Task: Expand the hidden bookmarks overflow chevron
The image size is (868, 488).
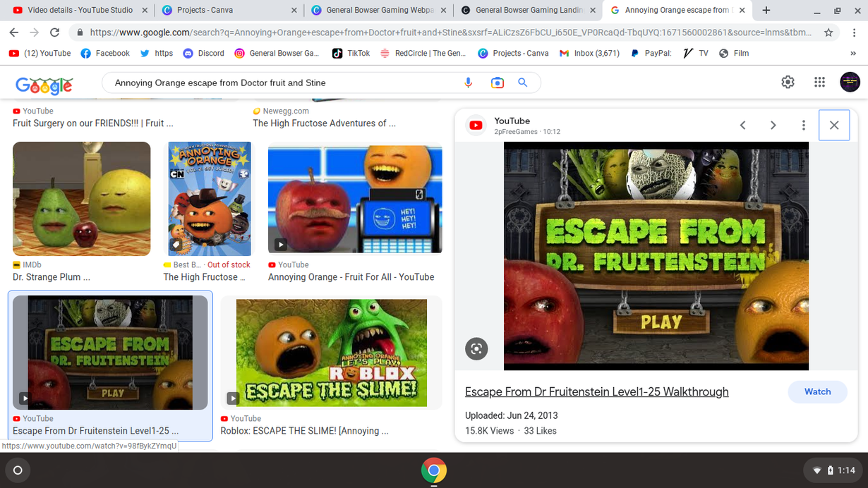Action: 853,54
